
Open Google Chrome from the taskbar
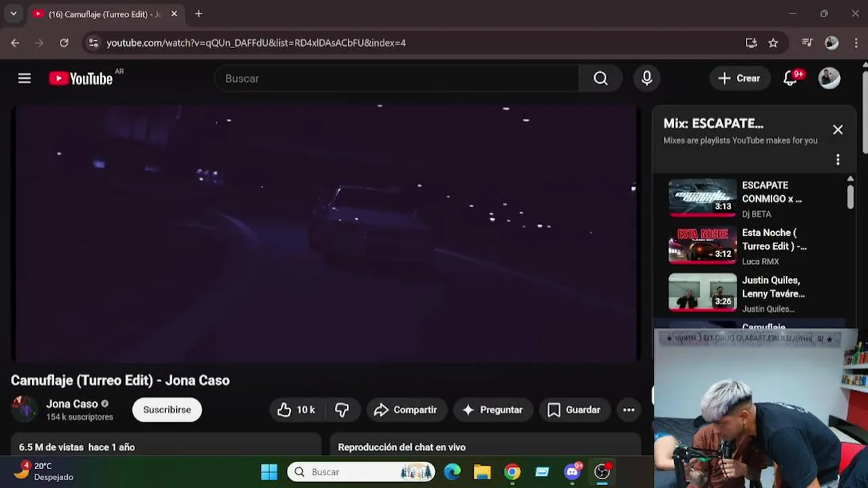[x=512, y=472]
